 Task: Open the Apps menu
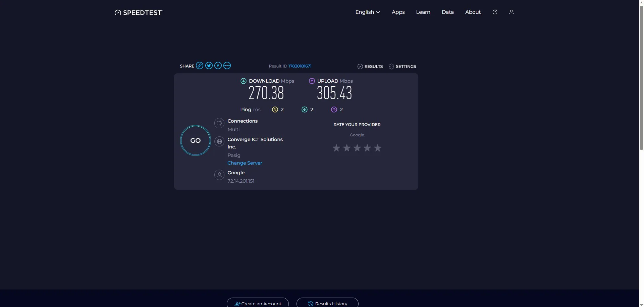[x=398, y=12]
